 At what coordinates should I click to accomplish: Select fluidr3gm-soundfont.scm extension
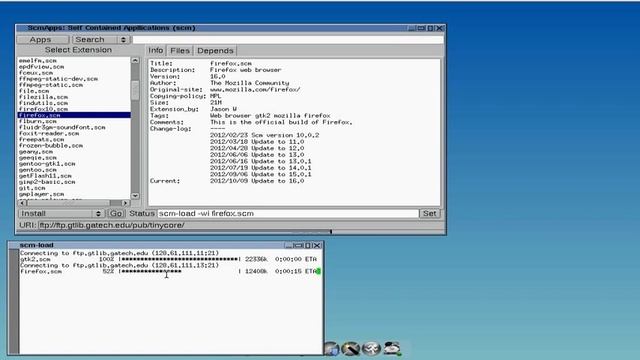[x=74, y=127]
